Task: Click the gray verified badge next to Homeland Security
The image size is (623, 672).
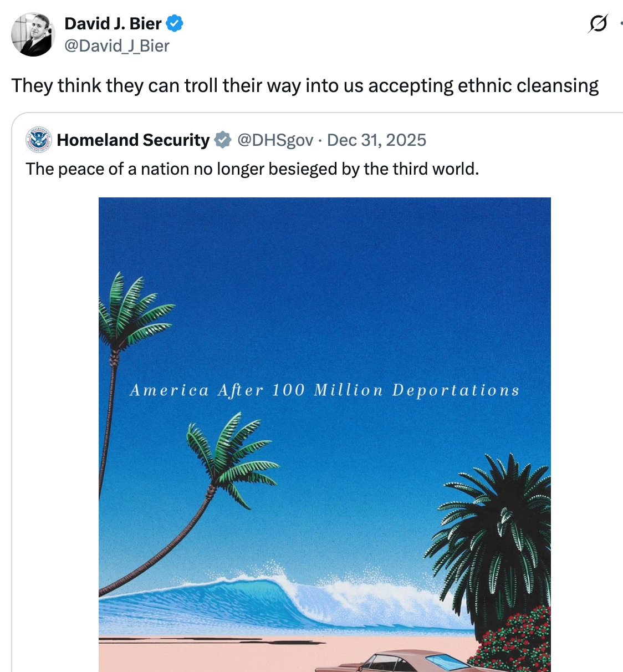Action: pos(223,140)
